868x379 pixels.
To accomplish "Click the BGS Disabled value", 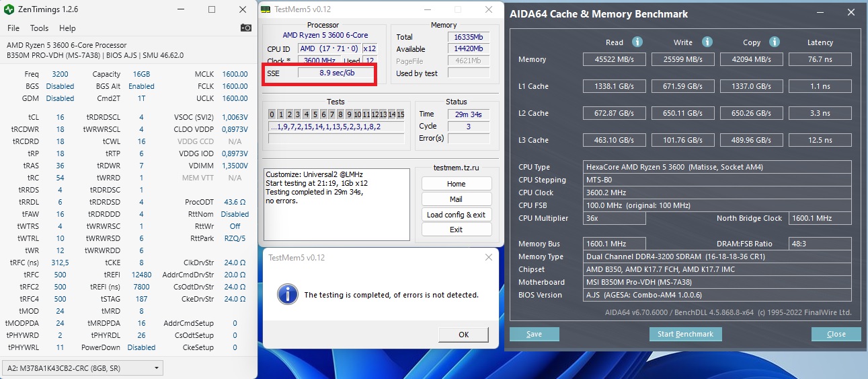I will (60, 86).
